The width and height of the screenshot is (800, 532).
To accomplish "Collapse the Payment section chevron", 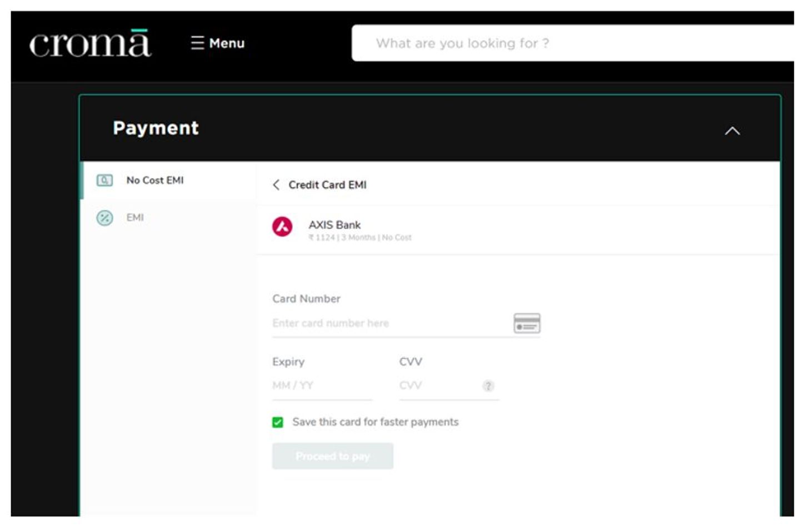I will tap(732, 131).
